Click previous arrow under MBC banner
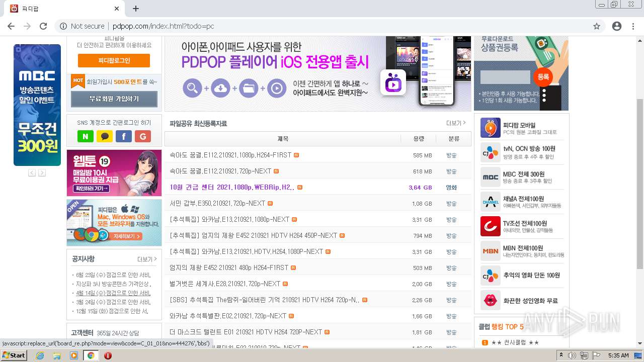This screenshot has height=362, width=644. tap(32, 172)
